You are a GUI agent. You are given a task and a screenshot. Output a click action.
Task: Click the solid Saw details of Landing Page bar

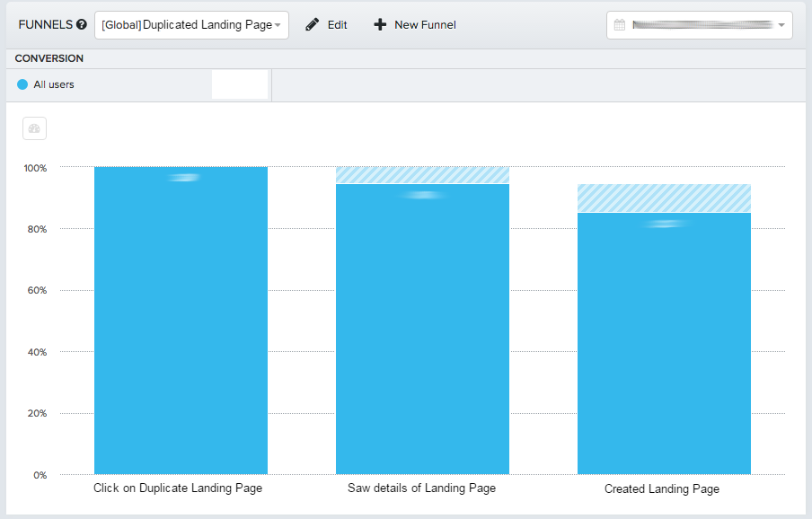coord(422,330)
